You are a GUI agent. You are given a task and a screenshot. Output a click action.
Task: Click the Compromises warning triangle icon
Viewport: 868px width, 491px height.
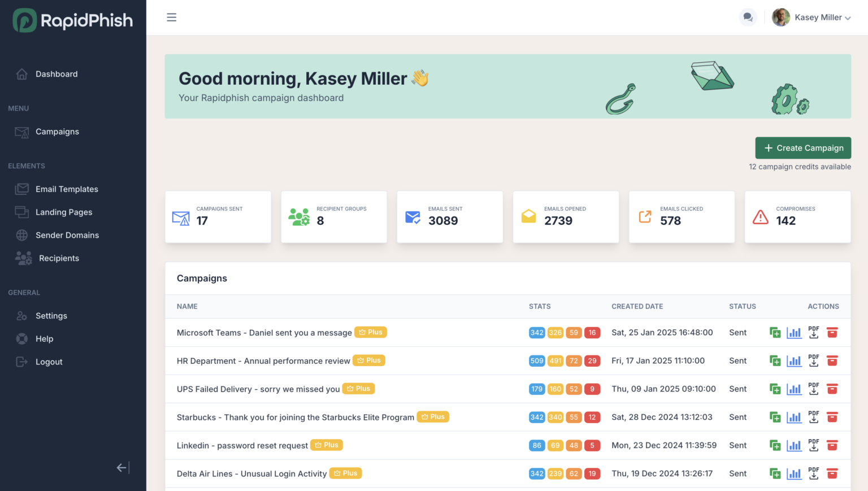pyautogui.click(x=761, y=216)
